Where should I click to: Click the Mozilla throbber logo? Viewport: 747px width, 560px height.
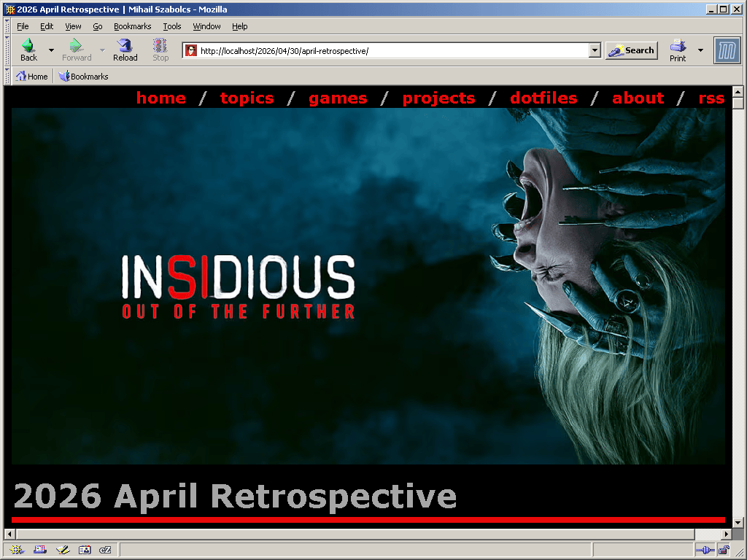coord(727,50)
